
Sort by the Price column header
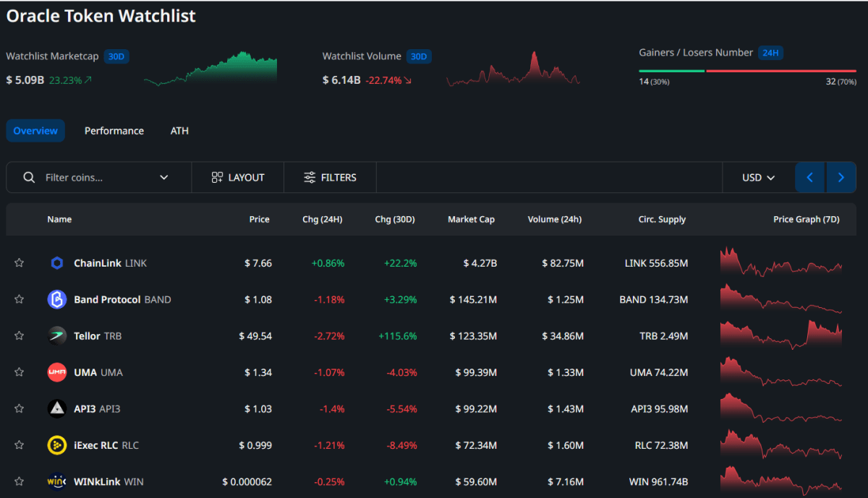(259, 219)
